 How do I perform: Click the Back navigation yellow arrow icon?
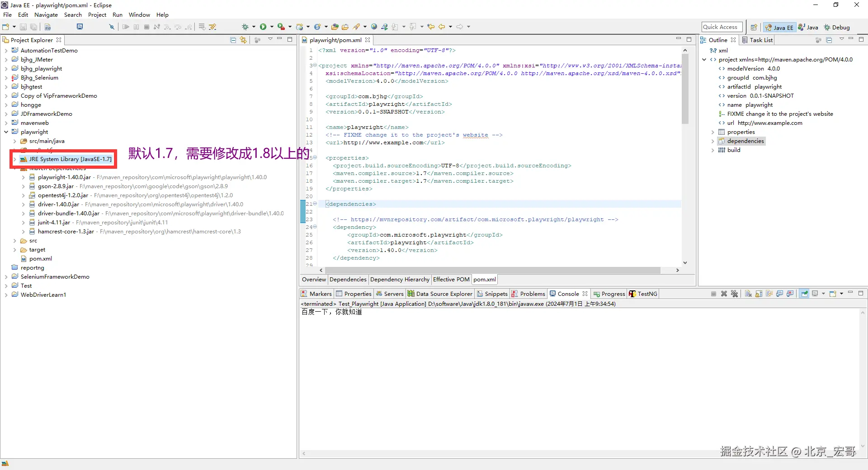442,27
